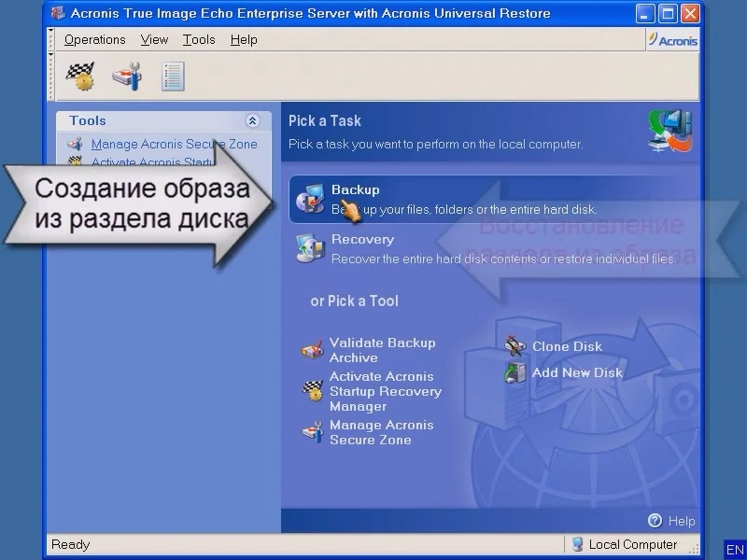Open the Add New Disk tool

point(577,372)
